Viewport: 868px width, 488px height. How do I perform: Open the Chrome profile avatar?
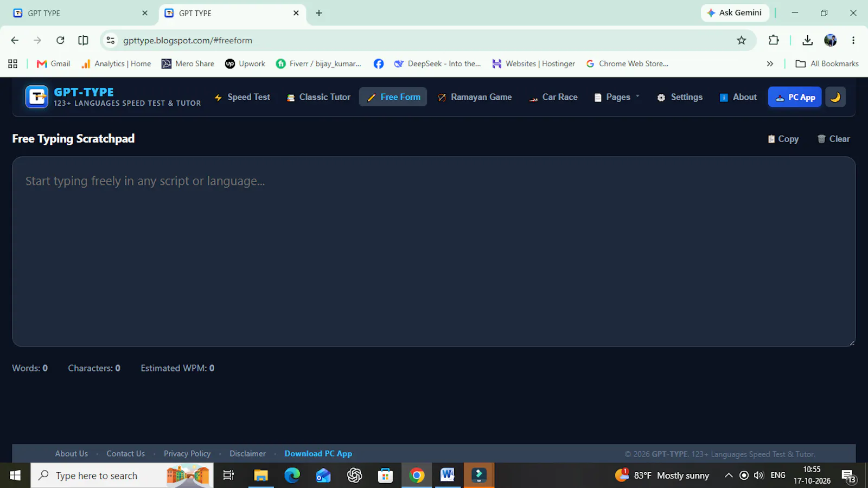click(831, 40)
